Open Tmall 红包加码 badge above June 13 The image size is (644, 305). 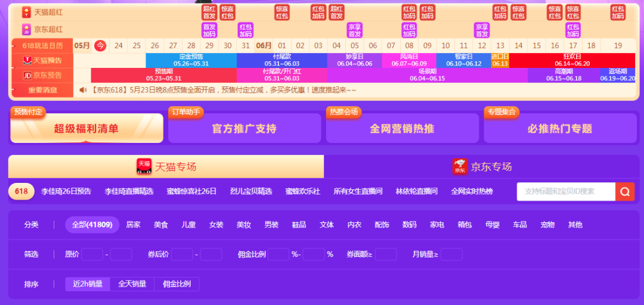[500, 13]
